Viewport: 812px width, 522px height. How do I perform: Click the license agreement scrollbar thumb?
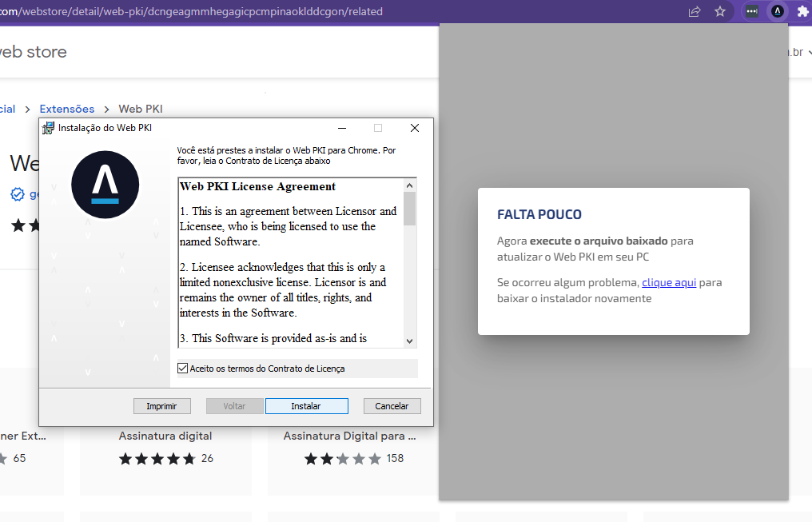tap(410, 209)
